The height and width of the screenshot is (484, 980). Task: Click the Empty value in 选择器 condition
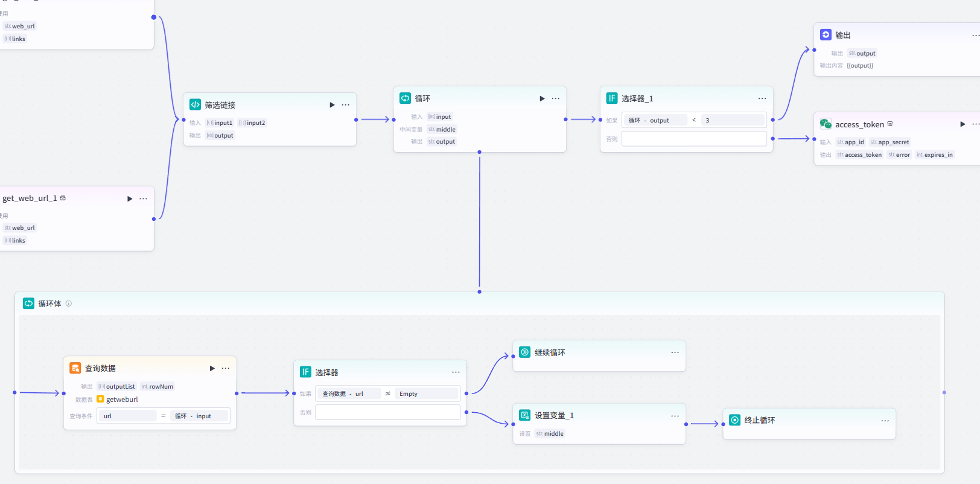point(426,393)
